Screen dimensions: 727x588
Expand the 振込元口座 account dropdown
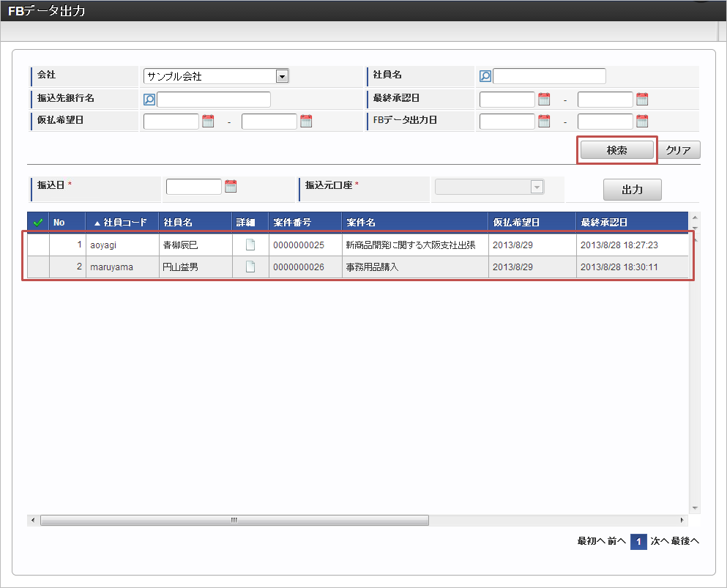[x=537, y=187]
